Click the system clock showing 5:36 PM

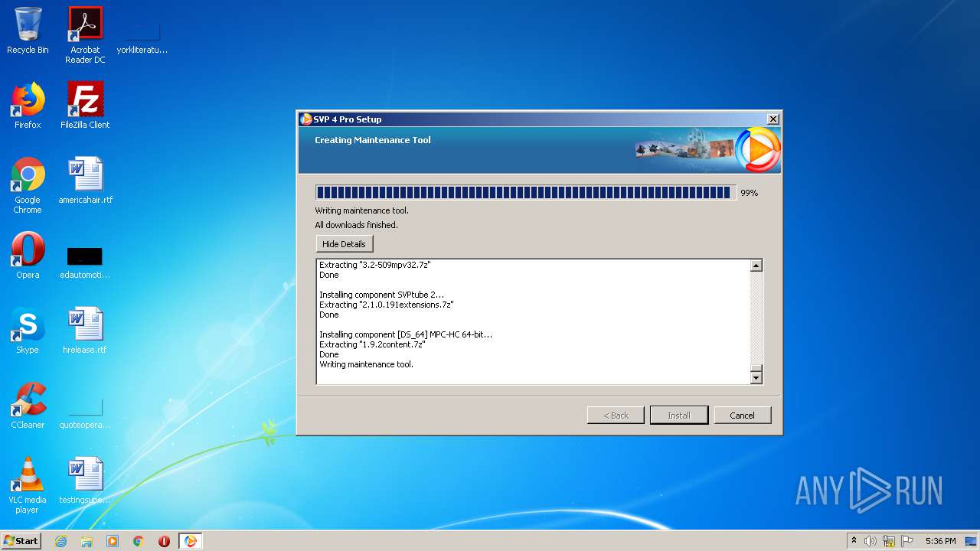pos(940,541)
